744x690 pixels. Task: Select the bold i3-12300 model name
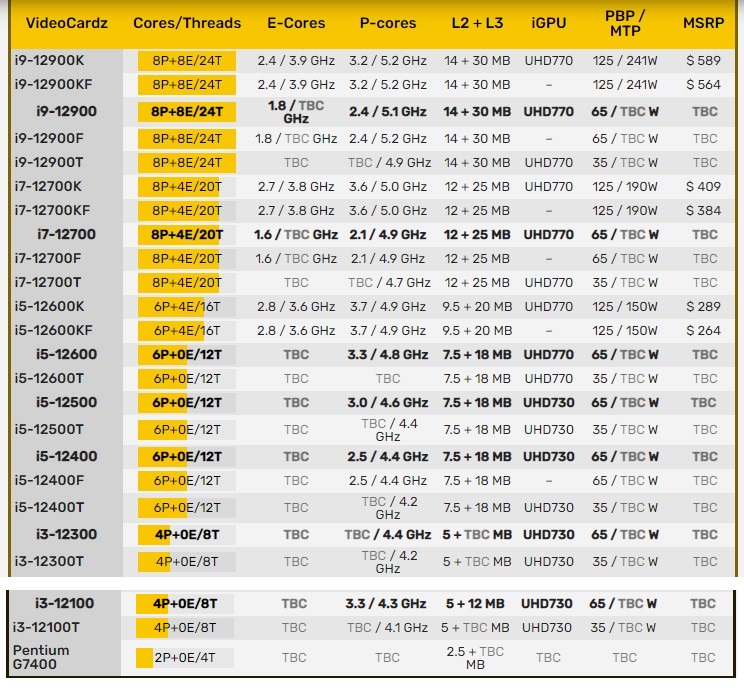[x=66, y=534]
